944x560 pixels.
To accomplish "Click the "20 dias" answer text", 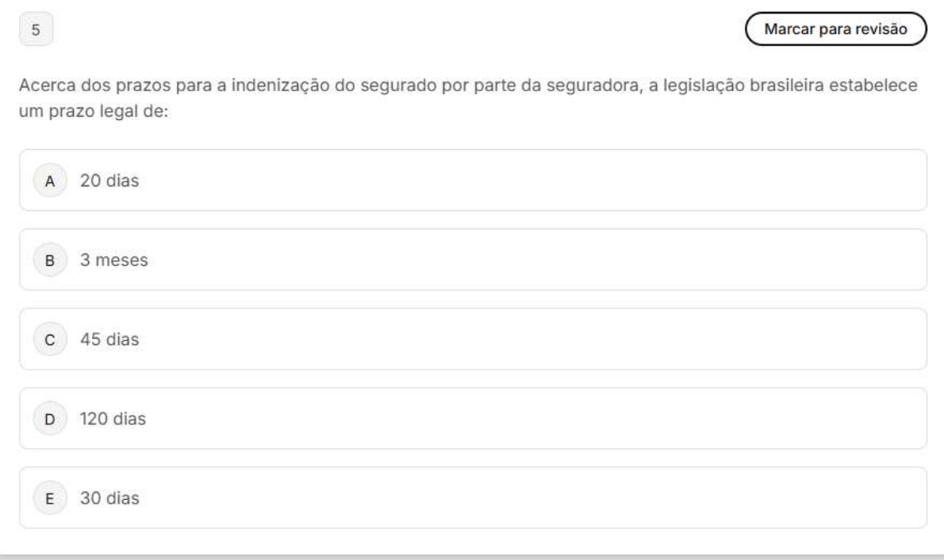I will [109, 181].
